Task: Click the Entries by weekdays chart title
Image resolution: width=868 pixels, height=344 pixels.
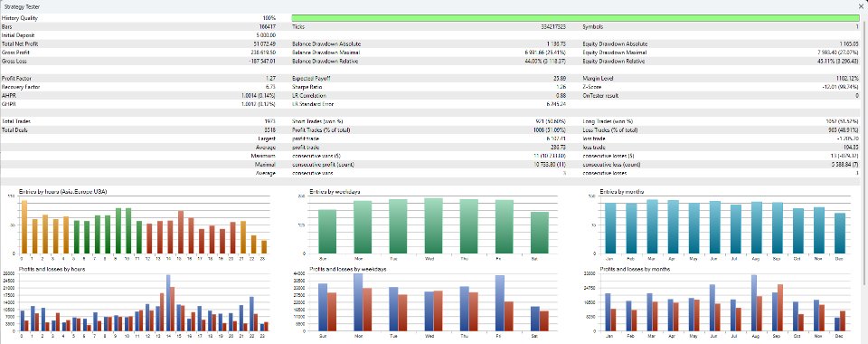Action: 335,192
